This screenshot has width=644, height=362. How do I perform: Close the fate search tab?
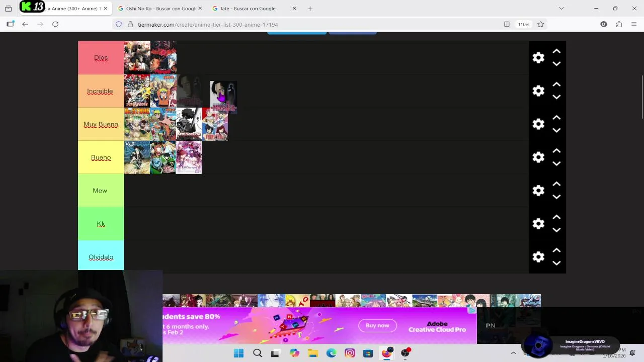[x=294, y=9]
